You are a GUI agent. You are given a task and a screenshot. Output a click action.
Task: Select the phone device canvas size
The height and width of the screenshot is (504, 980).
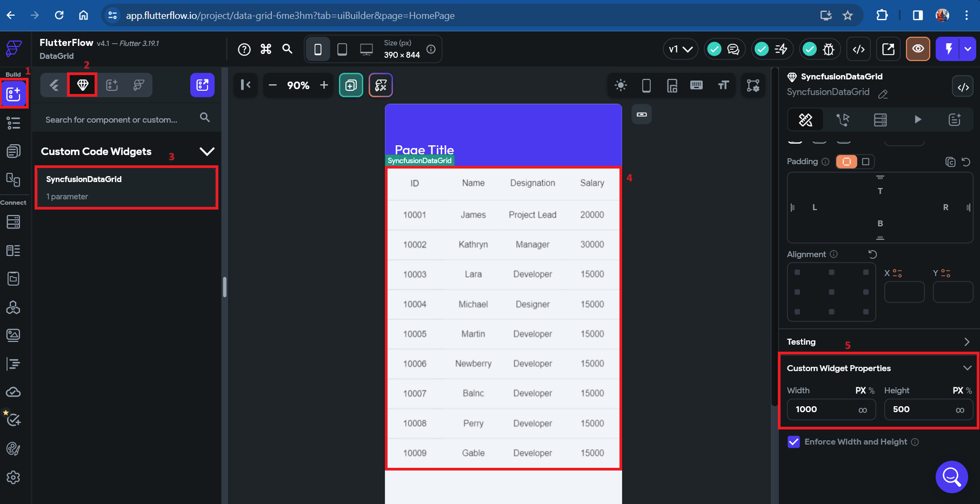[318, 49]
